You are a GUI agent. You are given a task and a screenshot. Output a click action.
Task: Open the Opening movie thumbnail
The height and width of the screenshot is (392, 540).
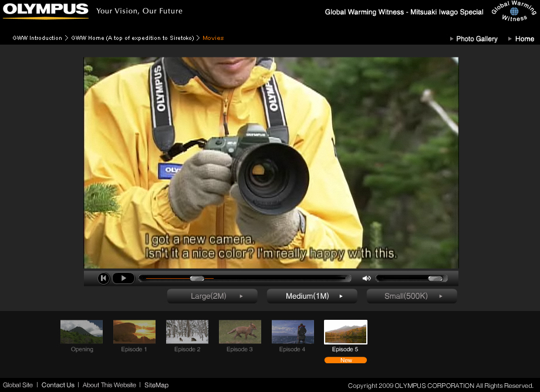pos(82,332)
